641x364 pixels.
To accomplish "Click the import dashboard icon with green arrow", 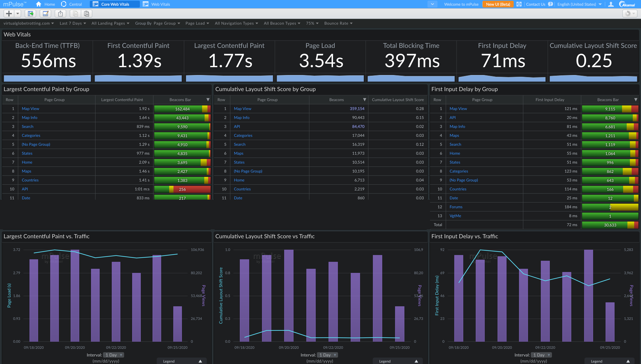I will pyautogui.click(x=31, y=14).
